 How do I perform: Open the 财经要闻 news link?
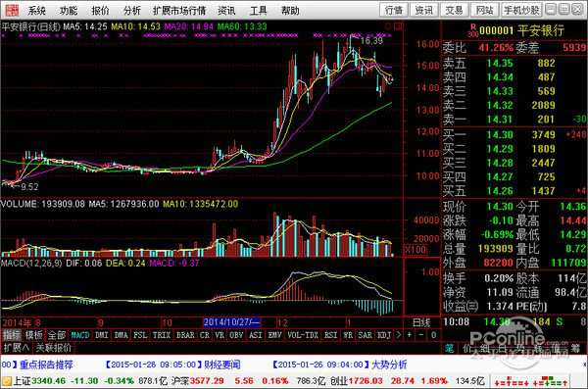[x=222, y=365]
